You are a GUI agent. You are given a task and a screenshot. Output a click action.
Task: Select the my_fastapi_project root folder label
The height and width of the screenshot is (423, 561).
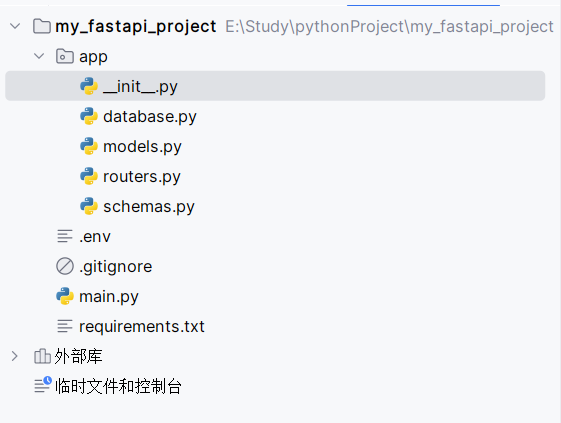(x=136, y=26)
